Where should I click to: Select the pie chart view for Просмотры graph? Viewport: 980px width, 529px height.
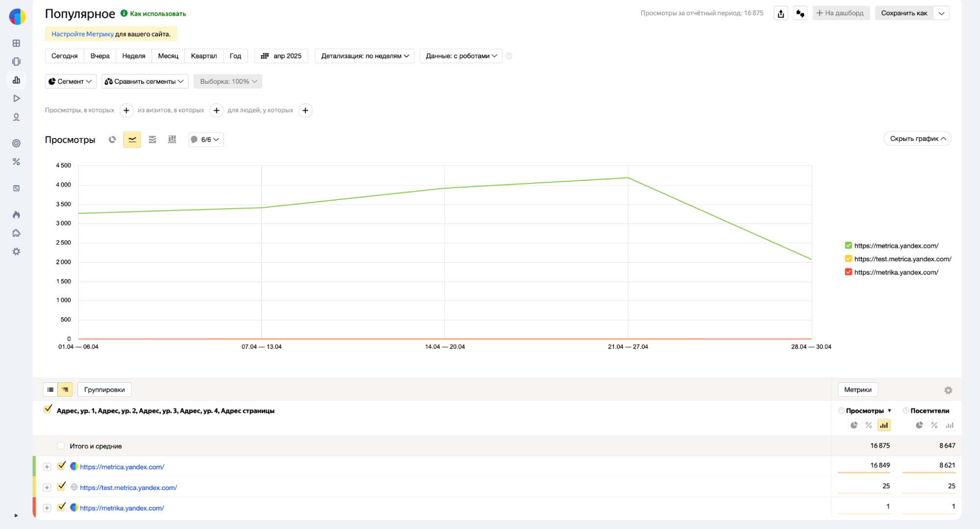click(112, 140)
